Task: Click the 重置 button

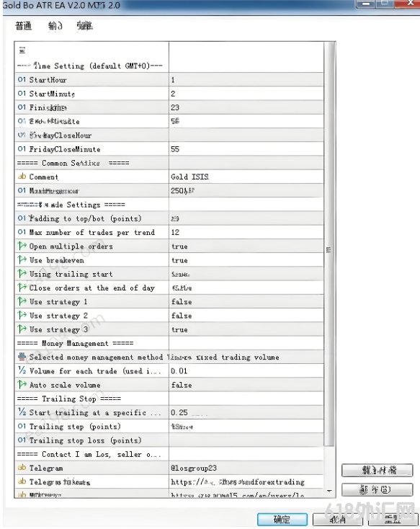Action: pyautogui.click(x=393, y=519)
